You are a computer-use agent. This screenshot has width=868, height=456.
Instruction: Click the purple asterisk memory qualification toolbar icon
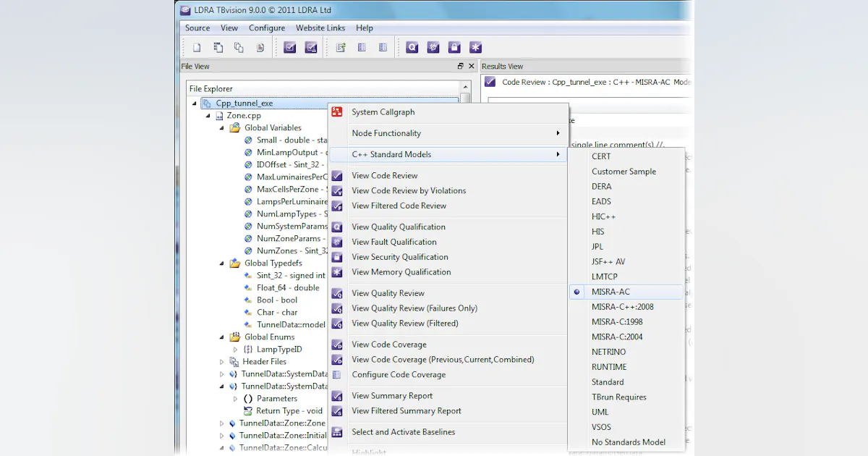(x=476, y=48)
